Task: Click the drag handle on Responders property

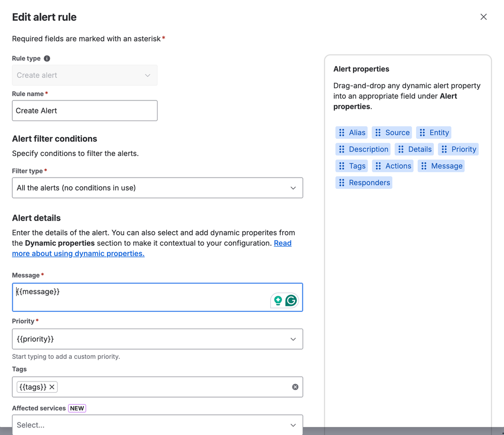Action: coord(342,182)
